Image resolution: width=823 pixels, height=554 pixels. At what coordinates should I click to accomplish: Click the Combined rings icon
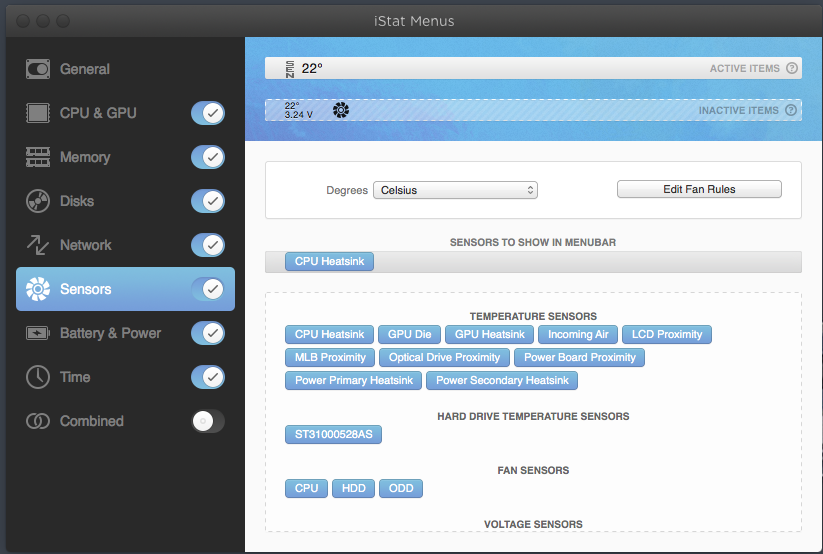(x=38, y=421)
